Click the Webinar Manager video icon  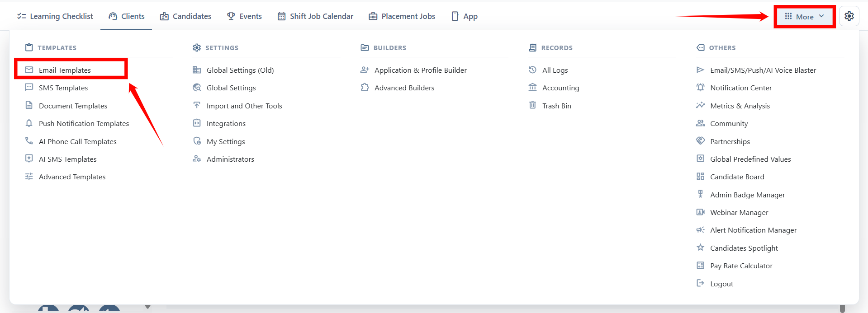click(x=700, y=212)
